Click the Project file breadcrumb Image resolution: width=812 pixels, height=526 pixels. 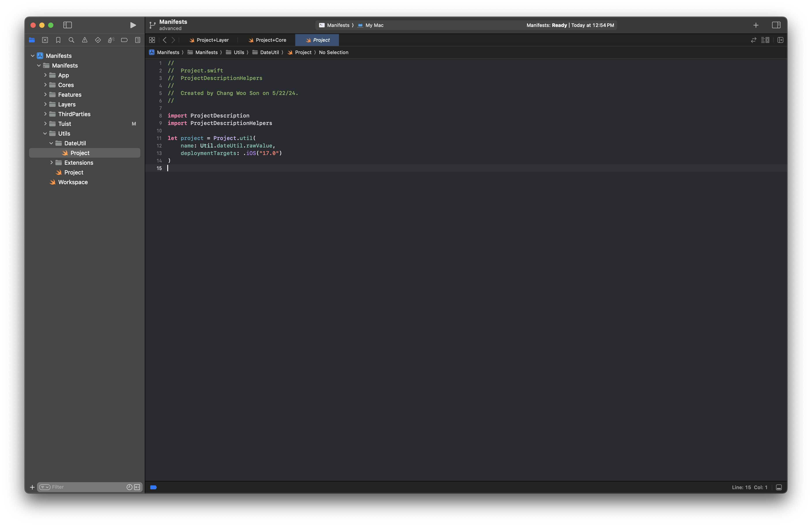tap(300, 52)
